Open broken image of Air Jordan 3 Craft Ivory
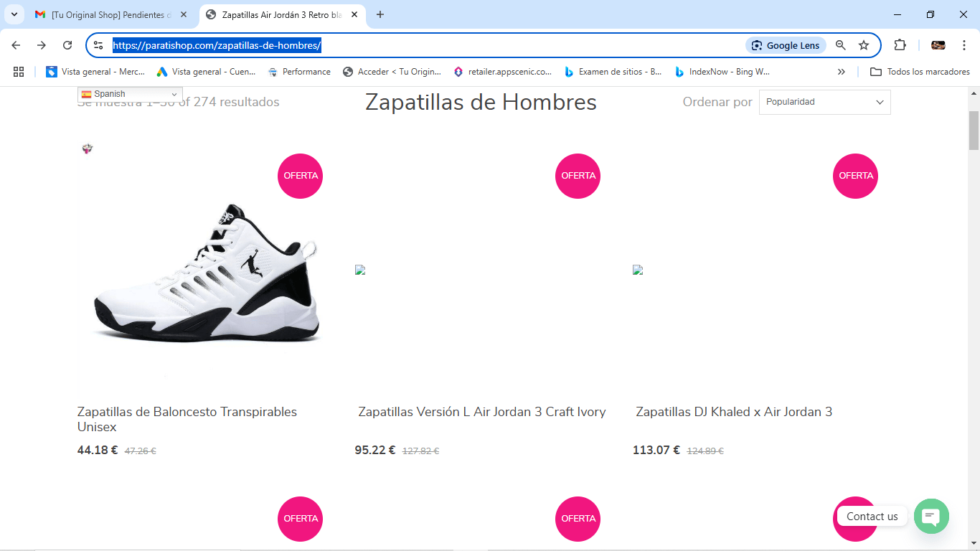Image resolution: width=980 pixels, height=551 pixels. pos(360,270)
